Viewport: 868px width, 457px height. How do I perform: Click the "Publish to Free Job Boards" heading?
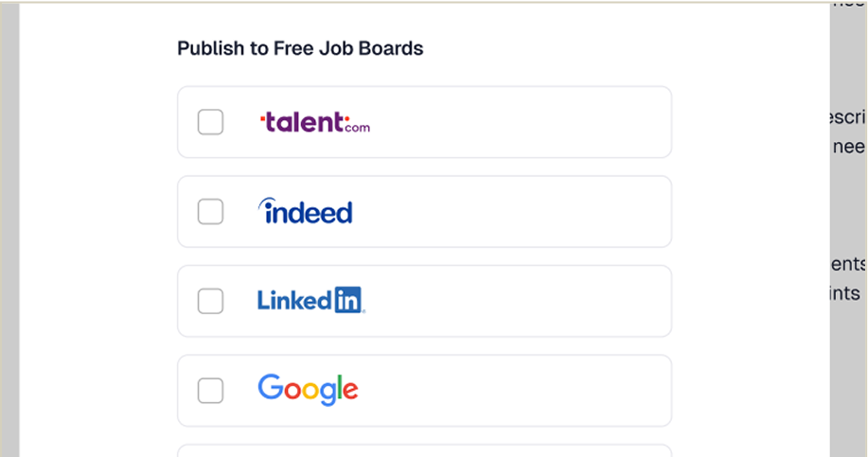(x=300, y=48)
